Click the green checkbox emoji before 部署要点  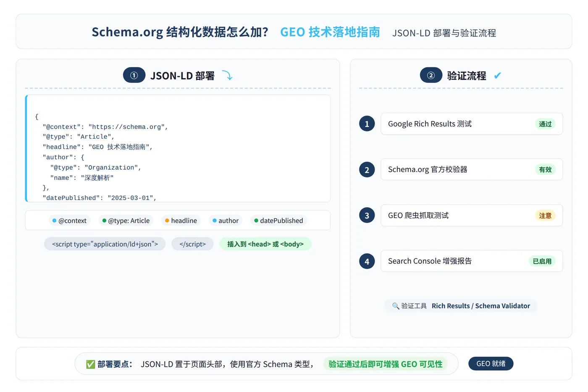[90, 364]
